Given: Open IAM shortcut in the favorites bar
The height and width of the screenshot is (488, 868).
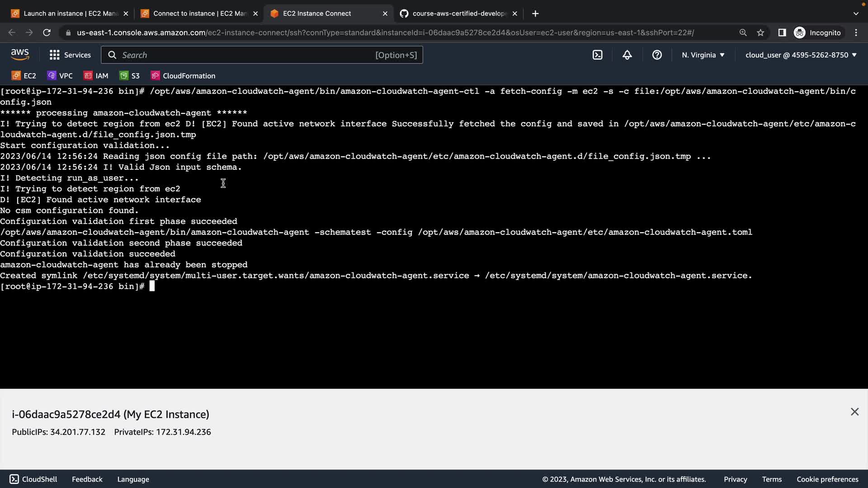Looking at the screenshot, I should point(96,76).
